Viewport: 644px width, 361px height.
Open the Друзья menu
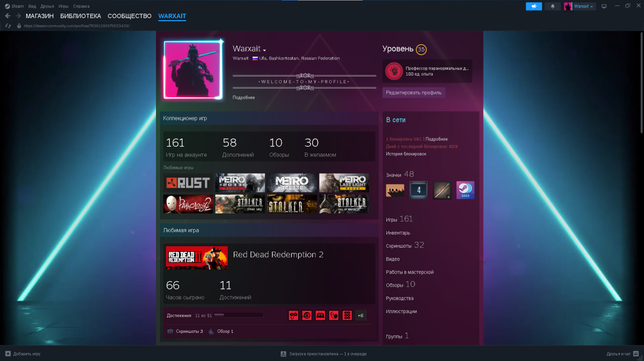(47, 6)
